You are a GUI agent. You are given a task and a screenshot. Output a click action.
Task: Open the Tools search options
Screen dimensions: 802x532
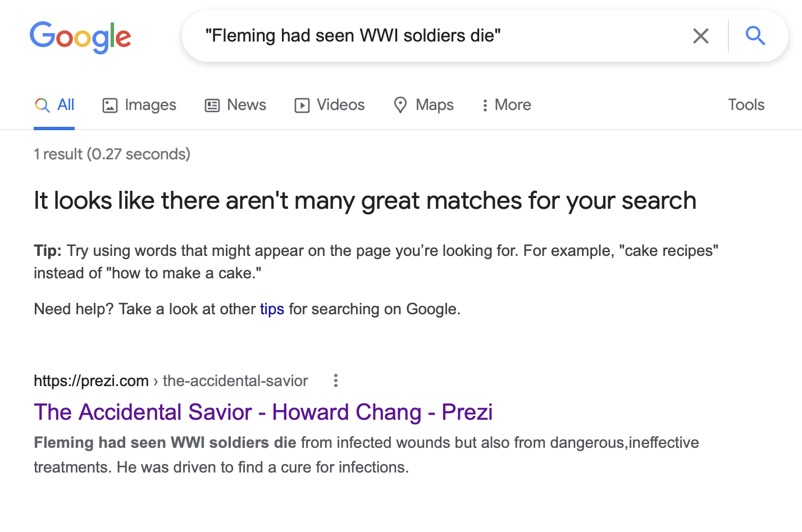(746, 105)
